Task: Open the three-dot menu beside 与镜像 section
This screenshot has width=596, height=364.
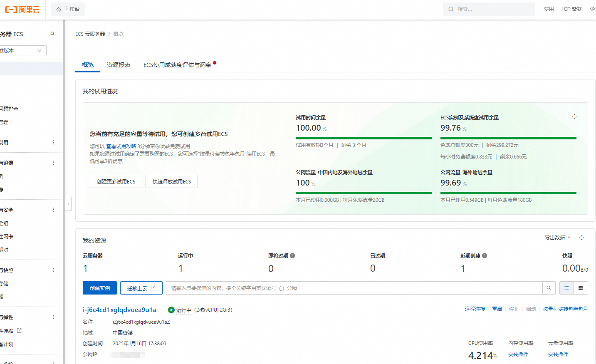Action: [53, 163]
